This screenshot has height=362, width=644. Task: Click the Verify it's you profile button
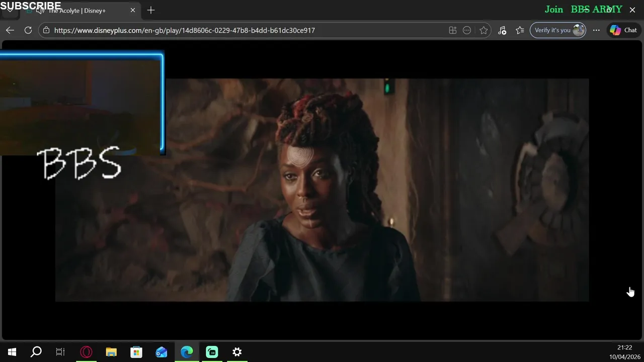(x=558, y=30)
